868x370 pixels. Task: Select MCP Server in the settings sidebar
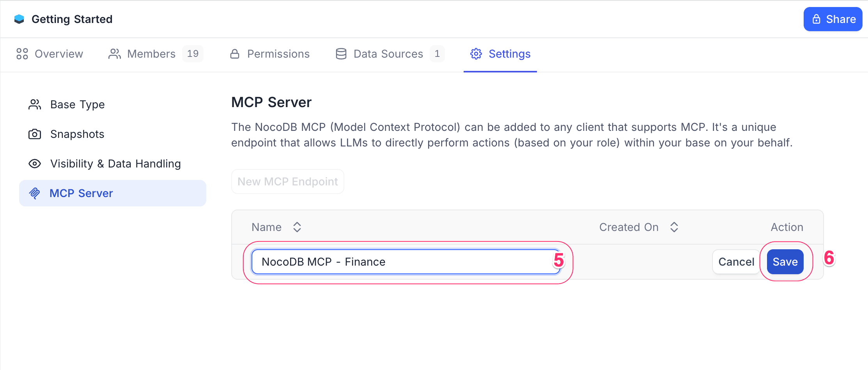click(81, 193)
